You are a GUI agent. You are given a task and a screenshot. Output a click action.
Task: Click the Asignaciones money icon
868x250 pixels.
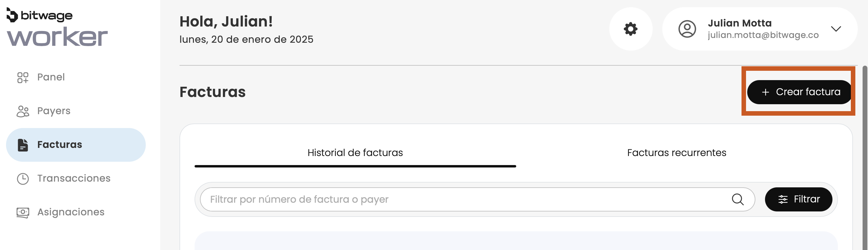click(23, 212)
